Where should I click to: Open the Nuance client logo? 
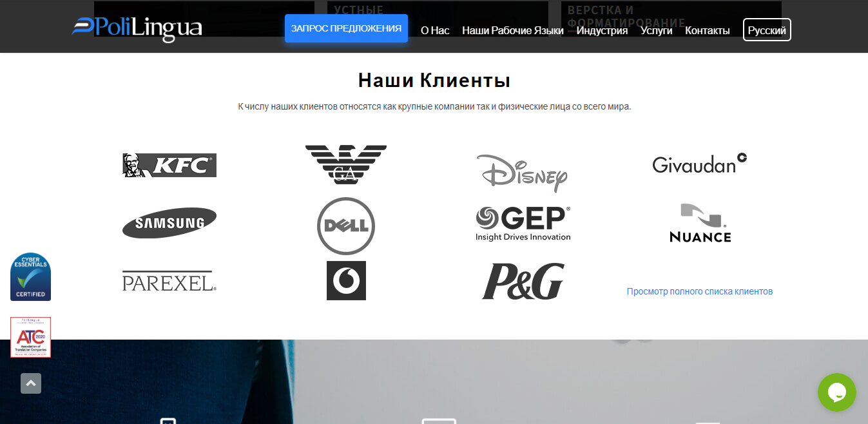pos(700,223)
